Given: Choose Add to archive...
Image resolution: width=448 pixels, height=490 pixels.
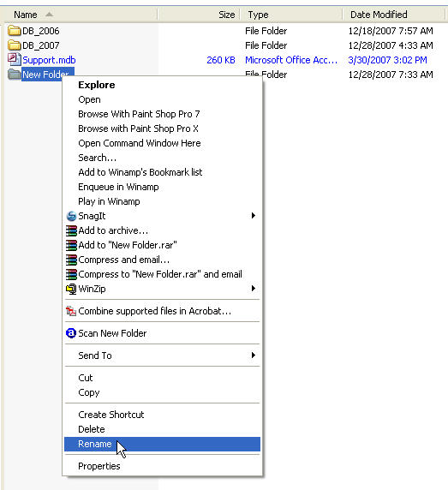Looking at the screenshot, I should click(x=163, y=230).
